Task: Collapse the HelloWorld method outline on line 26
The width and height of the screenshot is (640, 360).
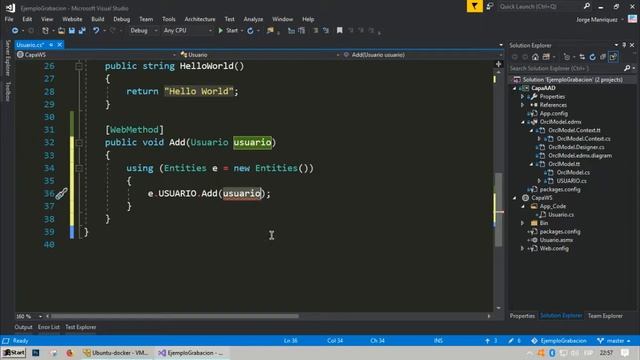Action: [x=79, y=66]
